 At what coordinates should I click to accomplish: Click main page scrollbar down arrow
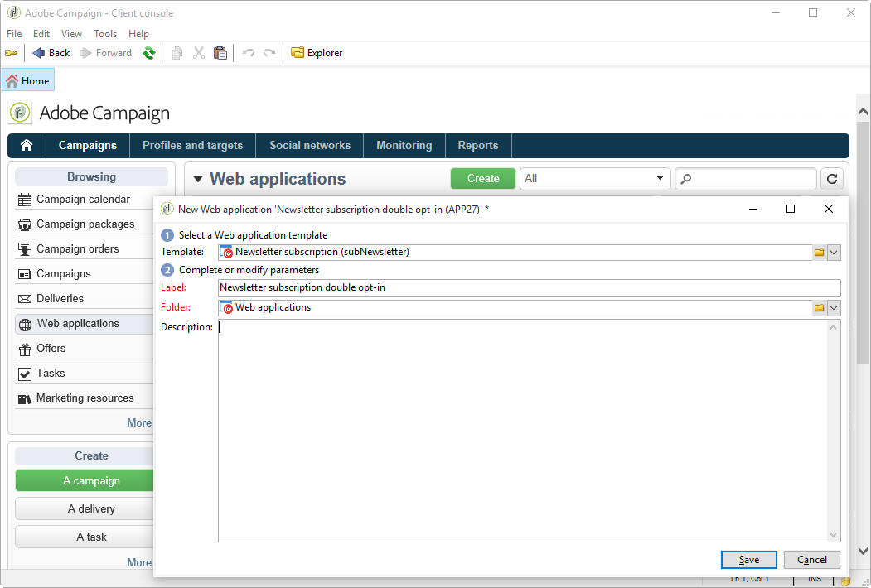[863, 551]
